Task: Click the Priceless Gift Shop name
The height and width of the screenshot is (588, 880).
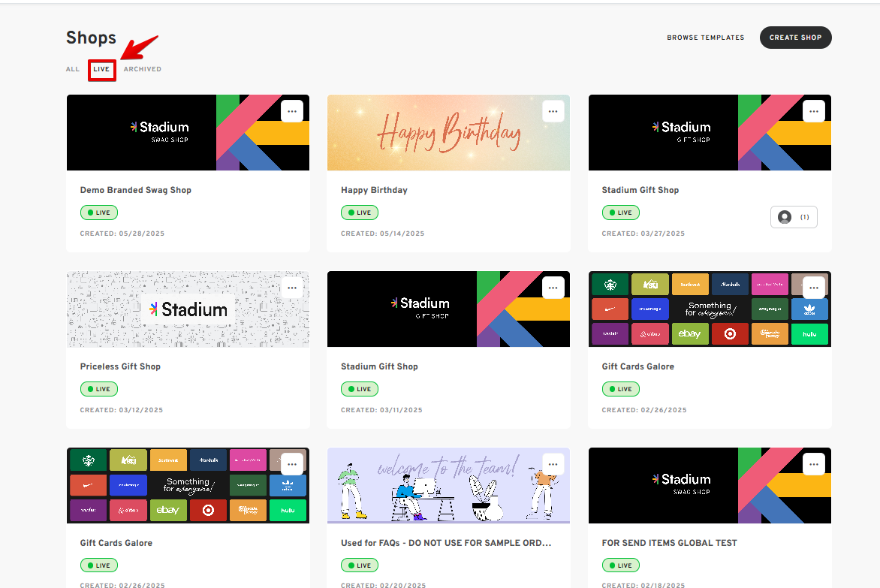Action: pos(120,366)
